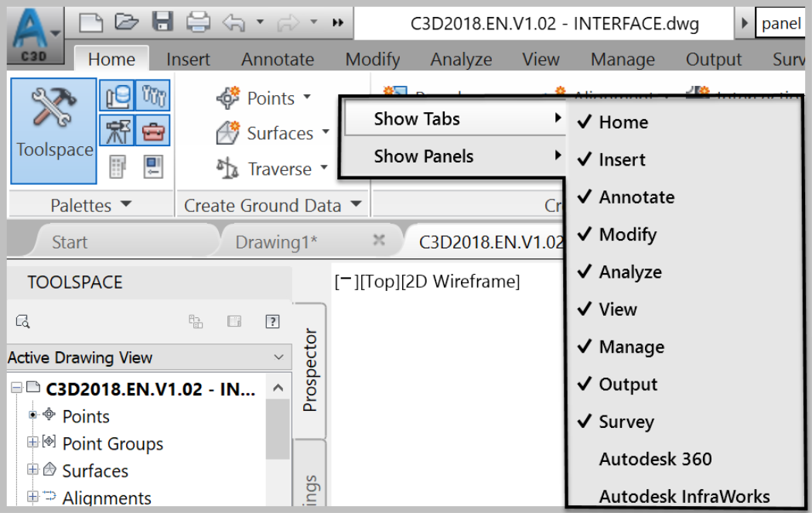Screen dimensions: 812x513
Task: Open the Points dropdown in ribbon
Action: 307,97
